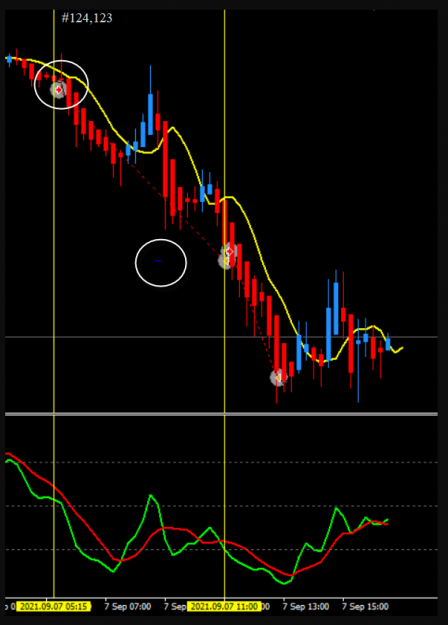Viewport: 448px width, 625px height.
Task: Select the red sell entry arrow marker near 05:15
Action: click(59, 90)
